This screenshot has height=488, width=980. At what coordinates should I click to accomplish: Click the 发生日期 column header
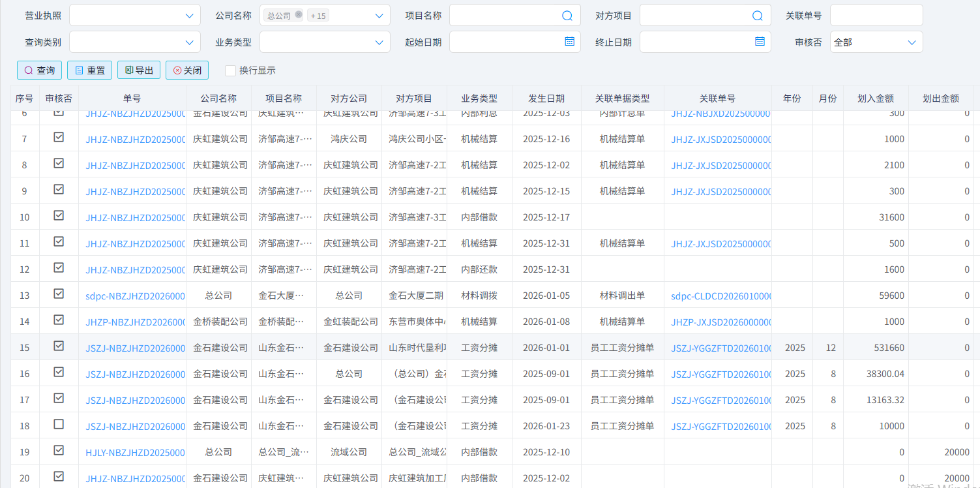click(546, 99)
